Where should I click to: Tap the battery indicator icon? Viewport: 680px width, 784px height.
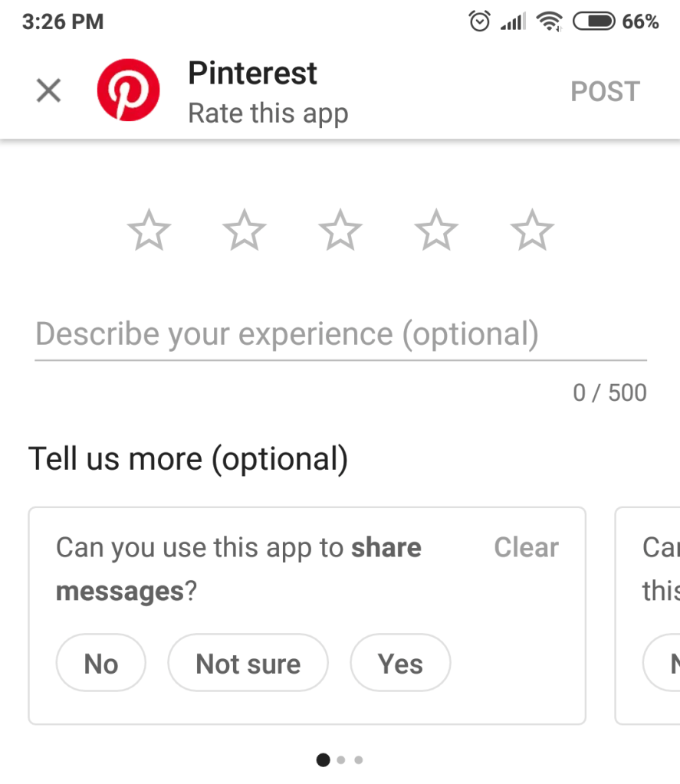593,21
